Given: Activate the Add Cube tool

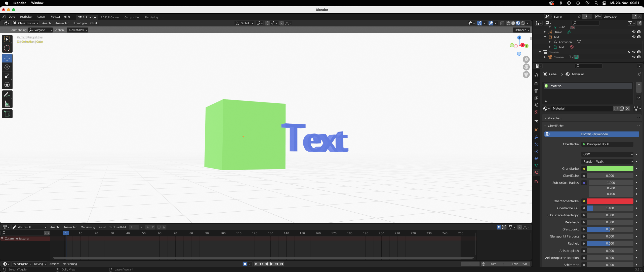Looking at the screenshot, I should click(x=7, y=114).
